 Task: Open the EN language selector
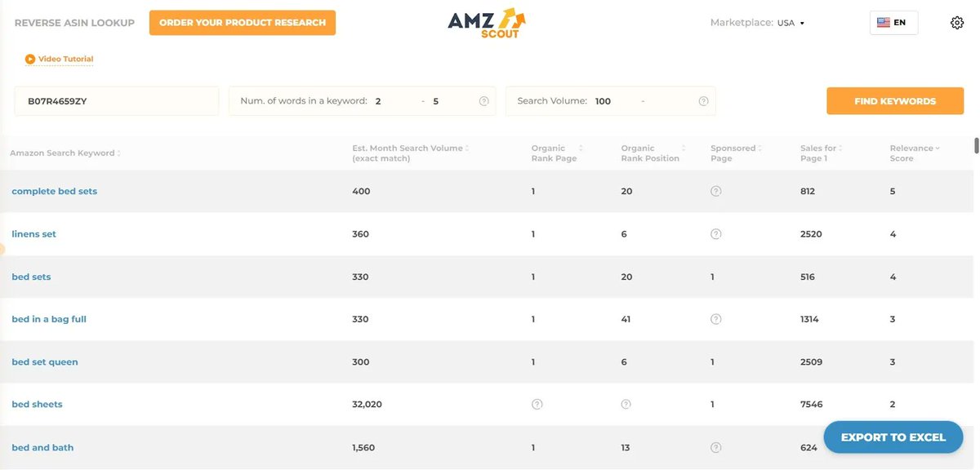(x=894, y=23)
